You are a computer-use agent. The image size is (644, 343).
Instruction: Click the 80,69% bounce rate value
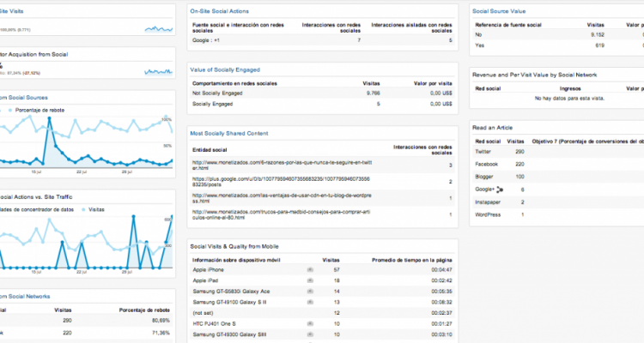[x=161, y=321]
